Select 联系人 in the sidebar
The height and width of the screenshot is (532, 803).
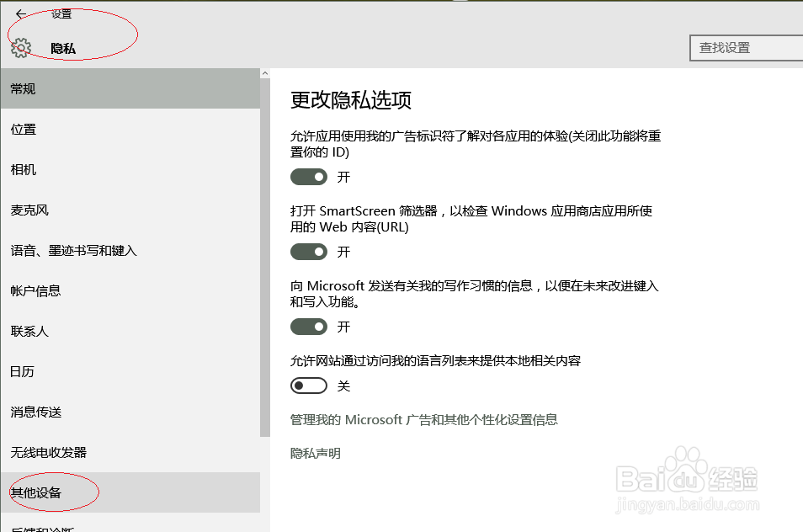(x=130, y=332)
